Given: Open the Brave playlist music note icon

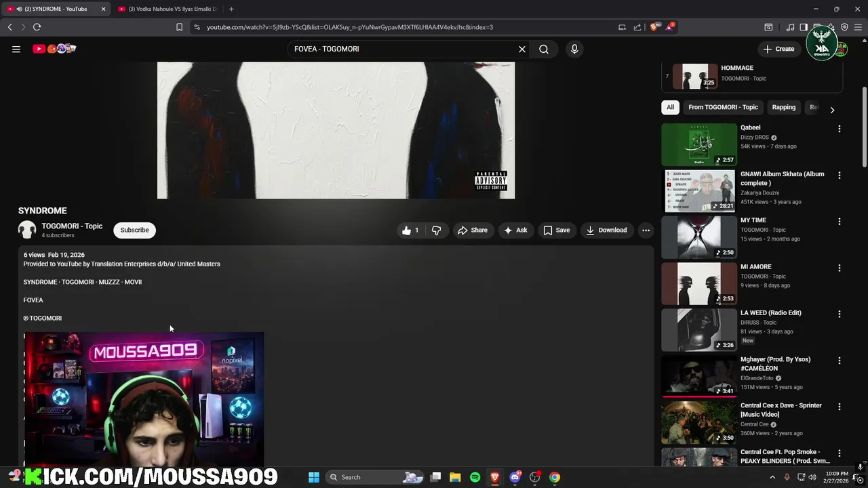Looking at the screenshot, I should (790, 27).
